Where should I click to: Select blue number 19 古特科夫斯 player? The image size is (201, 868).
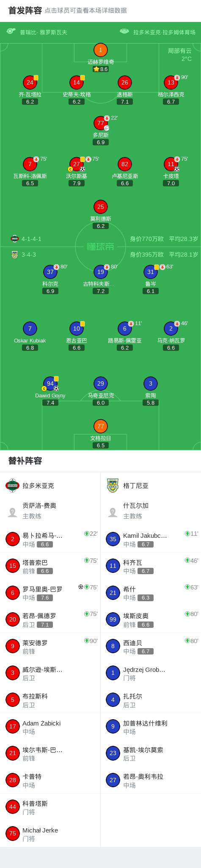click(x=101, y=272)
